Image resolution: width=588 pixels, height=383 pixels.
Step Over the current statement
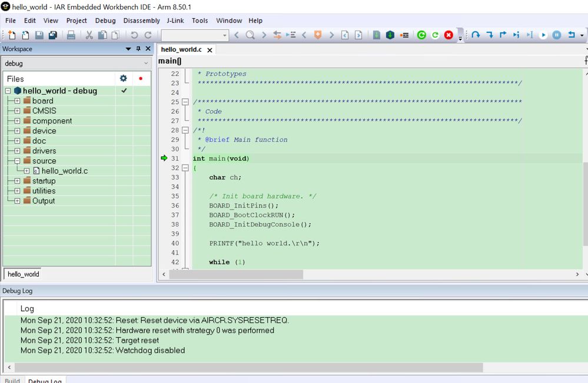(476, 35)
